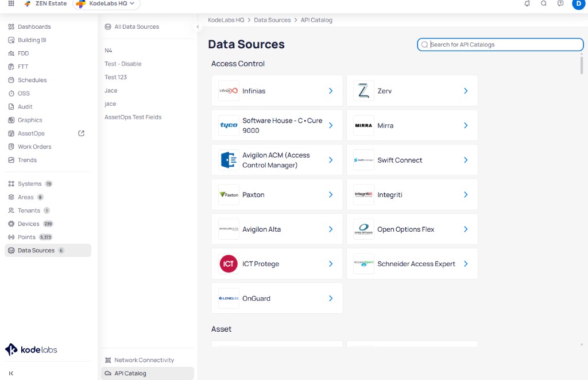Open the Tenants section

tap(48, 210)
